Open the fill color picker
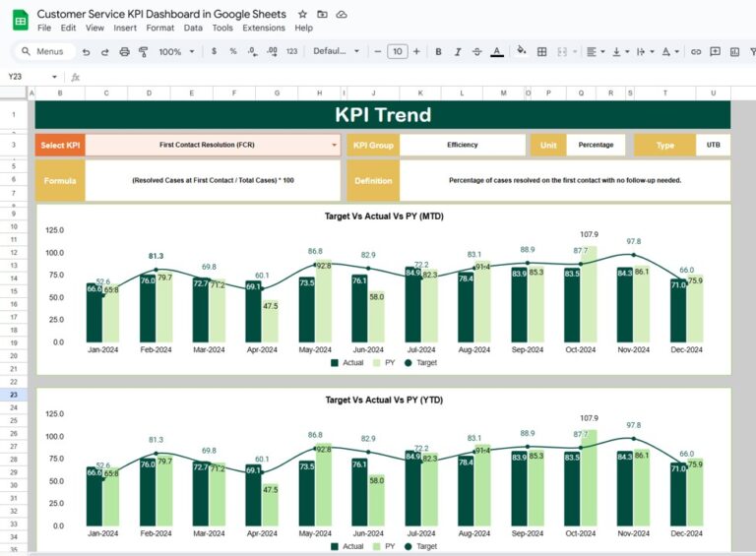This screenshot has height=556, width=756. click(521, 50)
